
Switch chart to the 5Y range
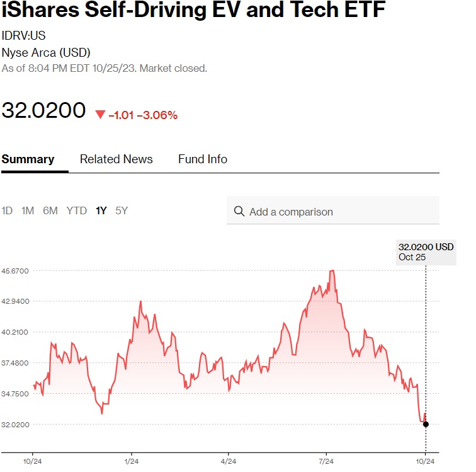tap(122, 211)
